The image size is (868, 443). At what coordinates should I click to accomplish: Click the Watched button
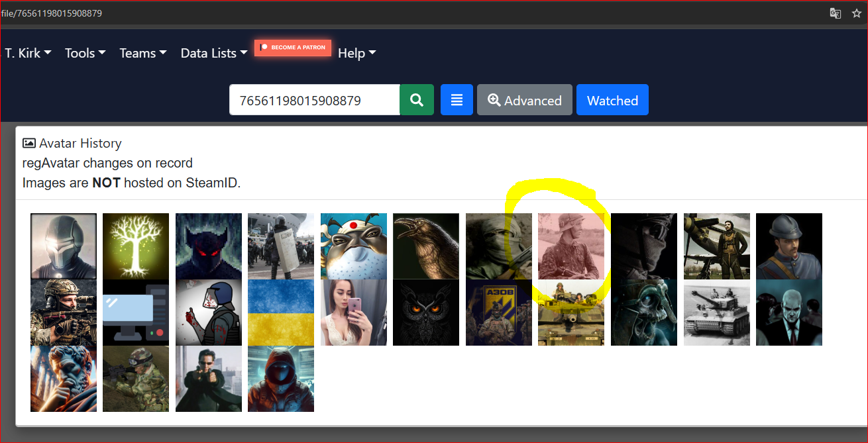point(612,100)
